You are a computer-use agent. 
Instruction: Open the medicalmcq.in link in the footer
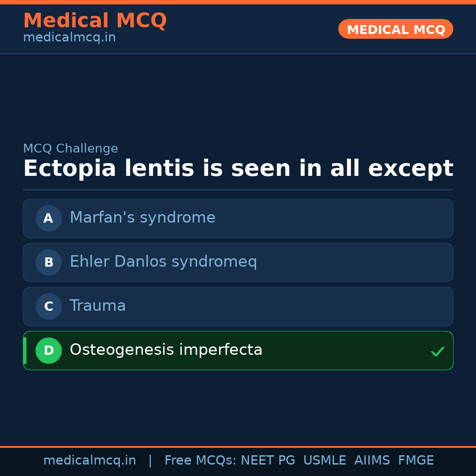89,461
